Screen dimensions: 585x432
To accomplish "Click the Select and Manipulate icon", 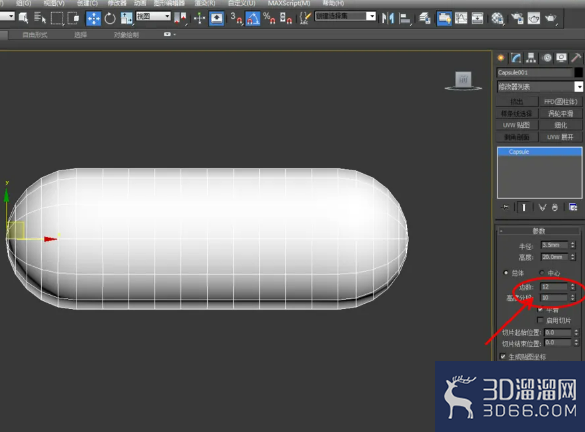I will (x=200, y=18).
